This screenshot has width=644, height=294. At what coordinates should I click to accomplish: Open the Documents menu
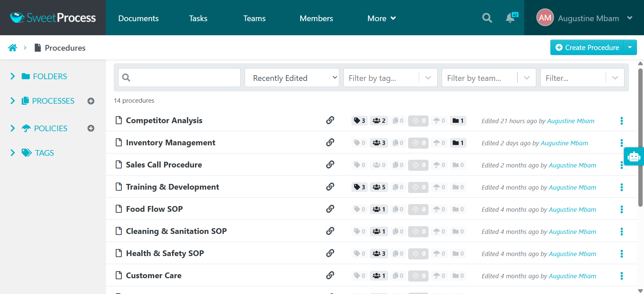click(x=138, y=18)
